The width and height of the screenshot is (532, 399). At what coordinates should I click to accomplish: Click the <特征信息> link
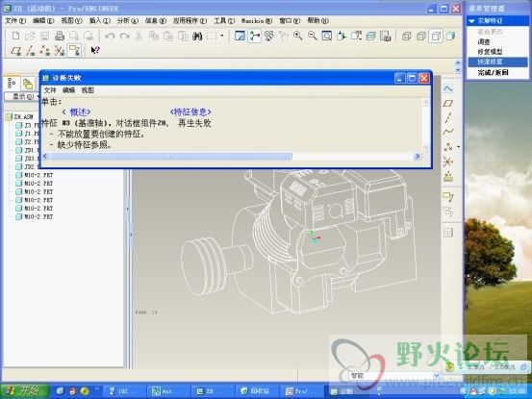click(x=190, y=112)
